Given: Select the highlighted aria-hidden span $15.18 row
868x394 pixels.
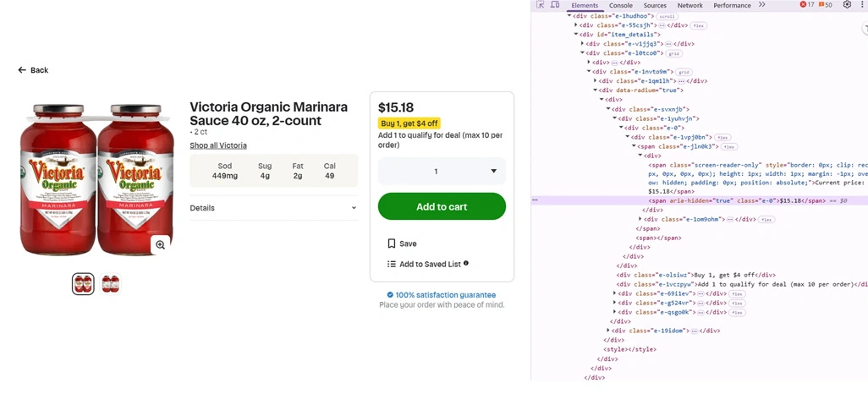Looking at the screenshot, I should (x=700, y=201).
